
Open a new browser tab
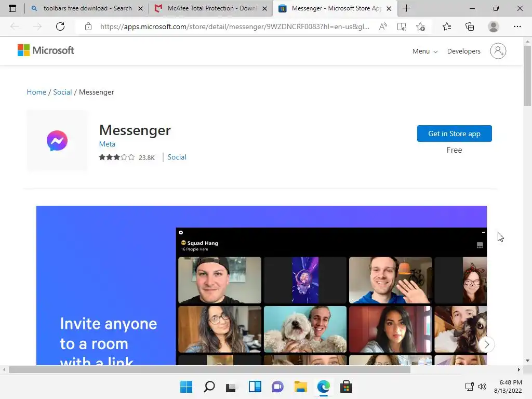pos(406,8)
